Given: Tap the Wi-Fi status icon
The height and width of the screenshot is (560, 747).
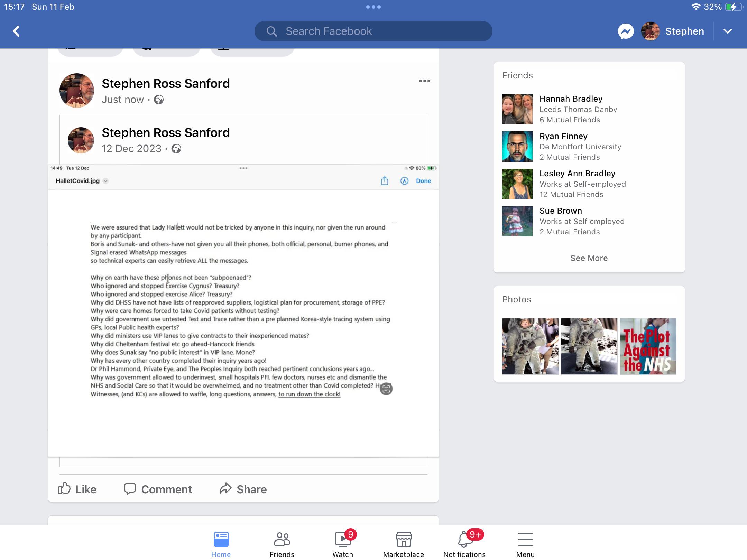Looking at the screenshot, I should point(696,7).
